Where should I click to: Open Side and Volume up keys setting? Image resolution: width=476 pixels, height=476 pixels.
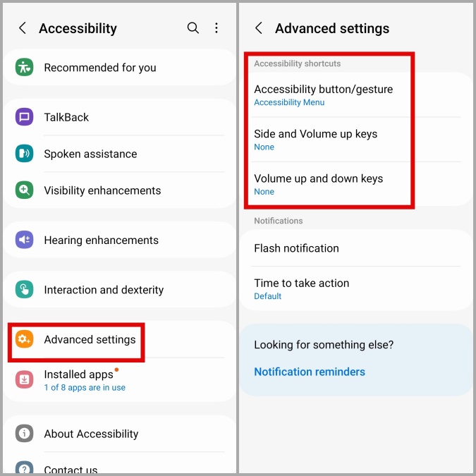[x=315, y=140]
